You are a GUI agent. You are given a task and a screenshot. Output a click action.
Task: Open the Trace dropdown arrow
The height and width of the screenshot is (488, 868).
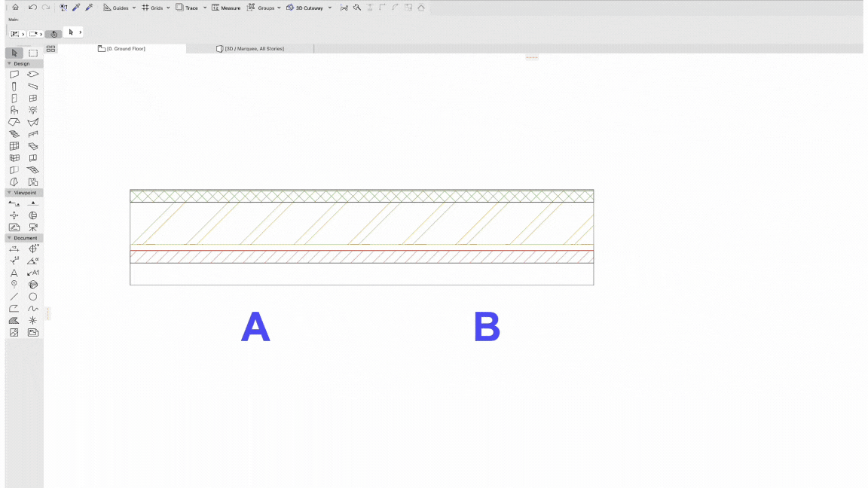click(205, 8)
